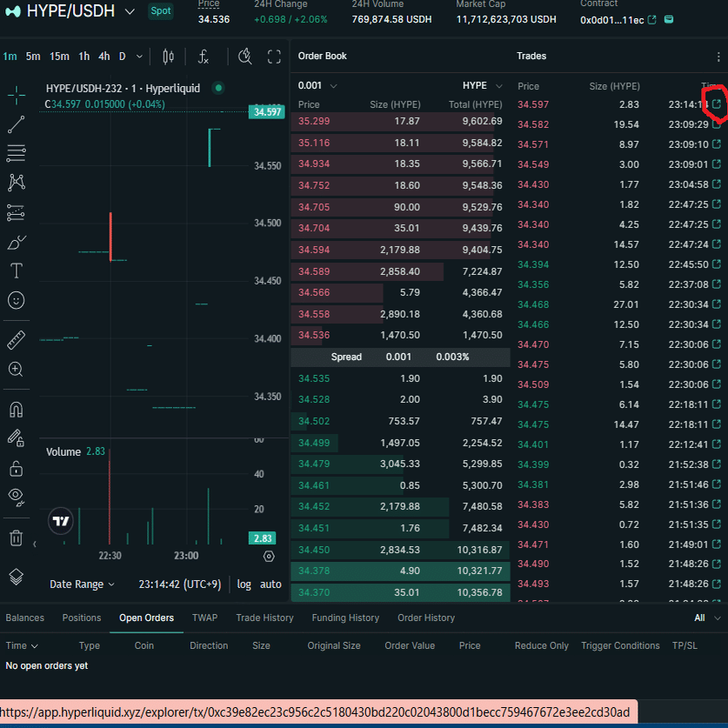This screenshot has width=728, height=728.
Task: Open explorer link for 22:45:50 trade
Action: 717,264
